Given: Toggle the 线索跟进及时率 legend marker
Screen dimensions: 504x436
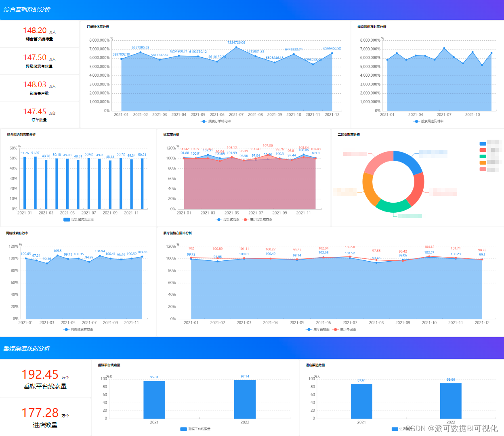Looking at the screenshot, I should click(417, 121).
